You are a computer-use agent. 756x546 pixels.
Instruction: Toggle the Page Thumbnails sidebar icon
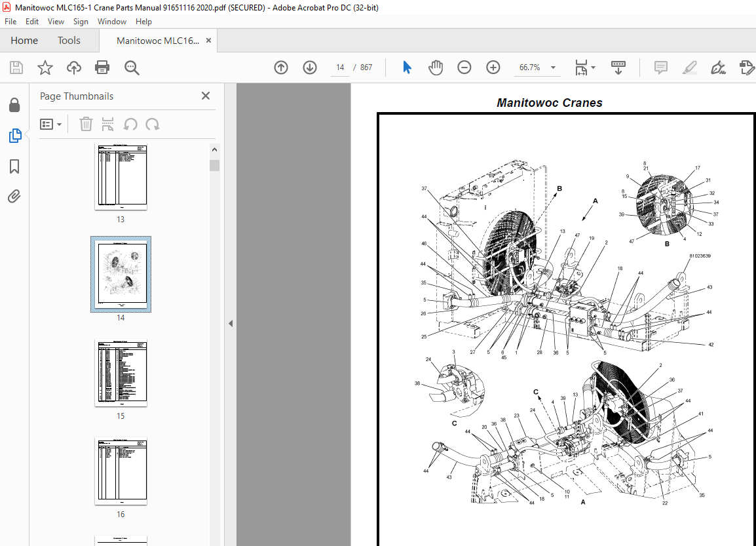15,136
